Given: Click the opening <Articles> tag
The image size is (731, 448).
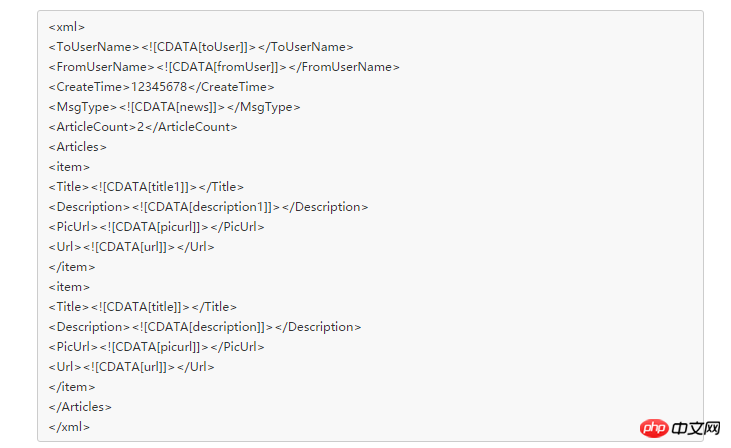Looking at the screenshot, I should point(77,147).
